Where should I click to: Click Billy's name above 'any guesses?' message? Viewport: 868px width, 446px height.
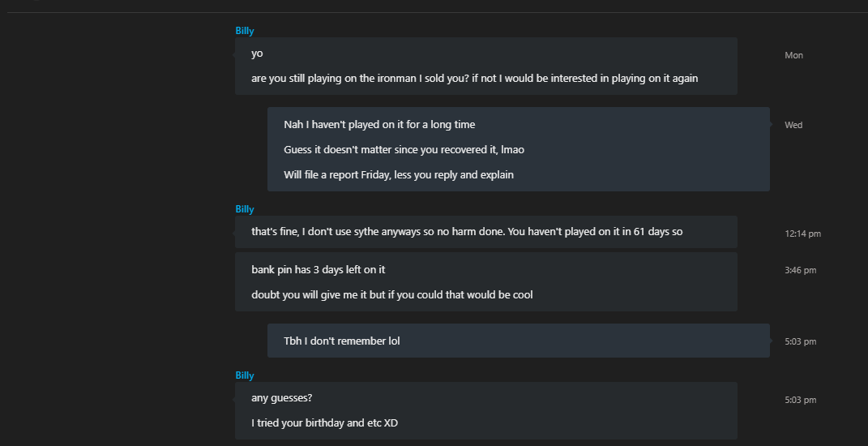click(x=245, y=375)
